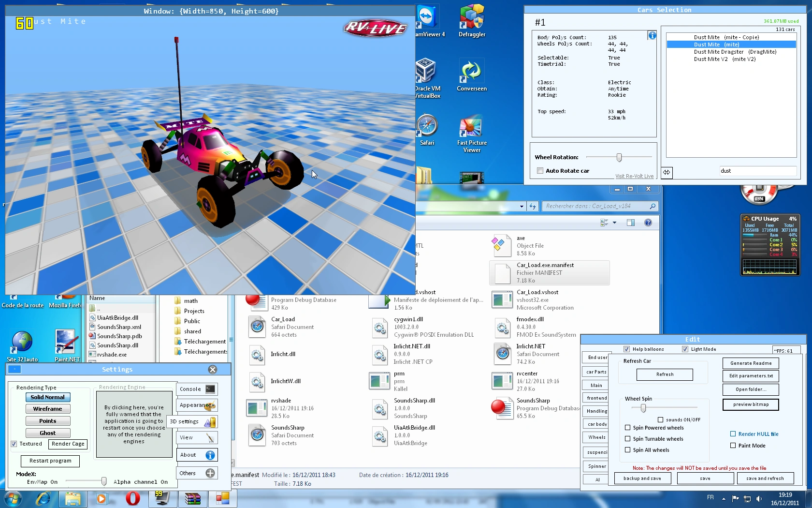
Task: Open 3D settings section
Action: click(x=192, y=421)
